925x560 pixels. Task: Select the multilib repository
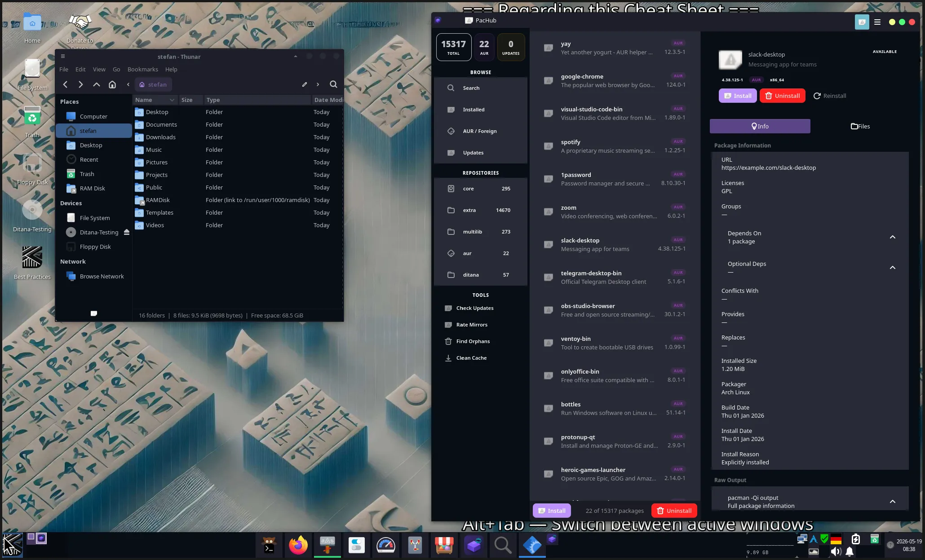(480, 232)
